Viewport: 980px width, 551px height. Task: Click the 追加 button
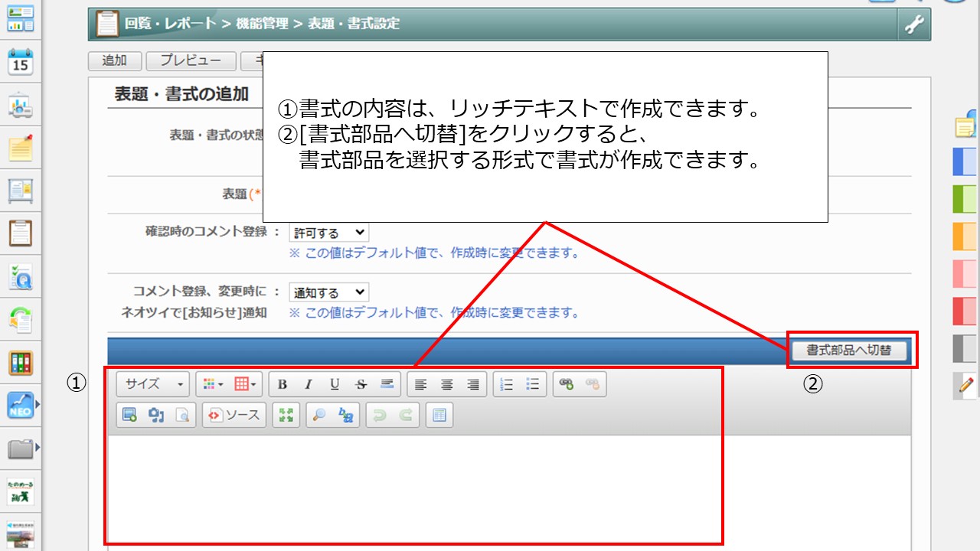click(114, 61)
